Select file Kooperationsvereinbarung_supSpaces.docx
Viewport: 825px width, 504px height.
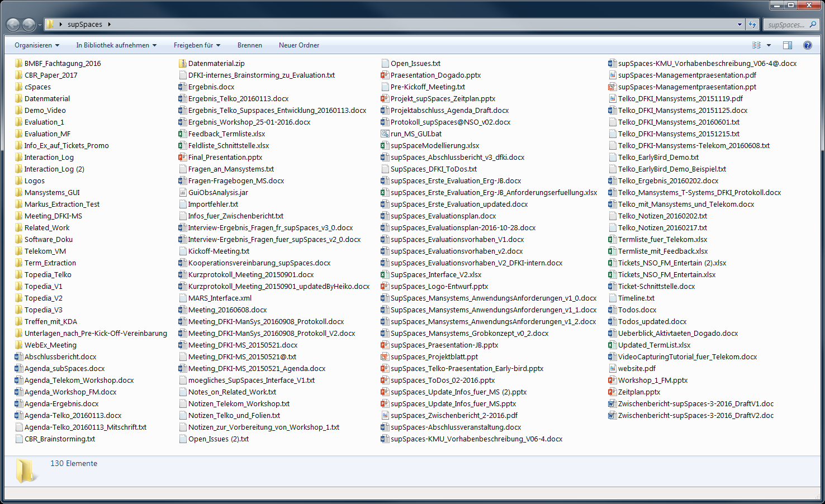255,263
